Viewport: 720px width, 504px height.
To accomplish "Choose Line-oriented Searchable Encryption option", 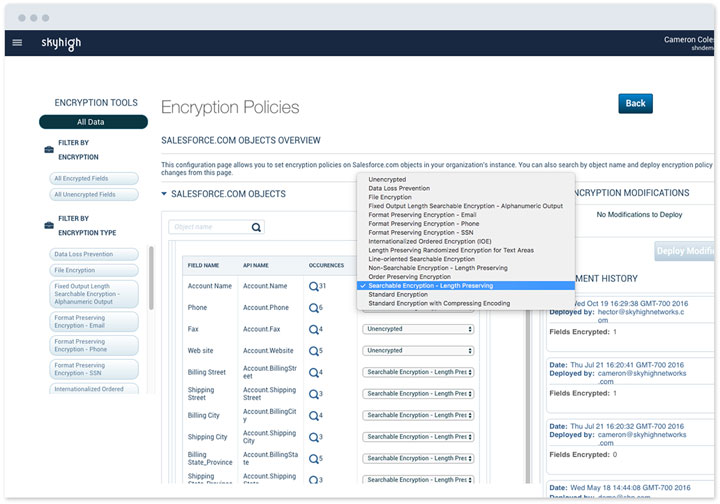I will 466,259.
